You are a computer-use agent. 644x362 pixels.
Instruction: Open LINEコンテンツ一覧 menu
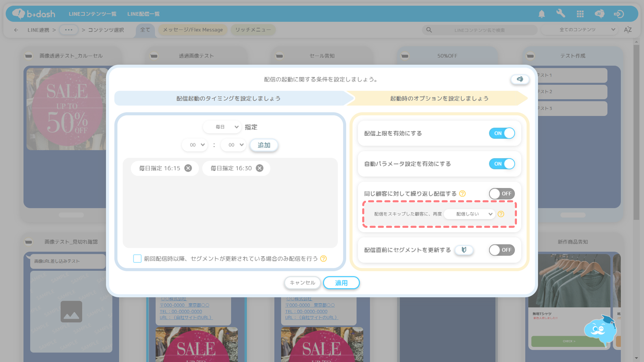(x=92, y=14)
